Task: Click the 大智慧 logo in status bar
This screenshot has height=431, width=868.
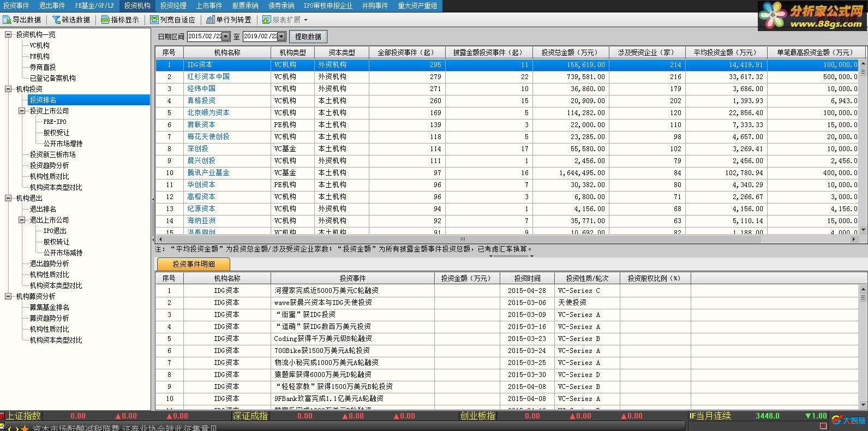Action: point(848,420)
